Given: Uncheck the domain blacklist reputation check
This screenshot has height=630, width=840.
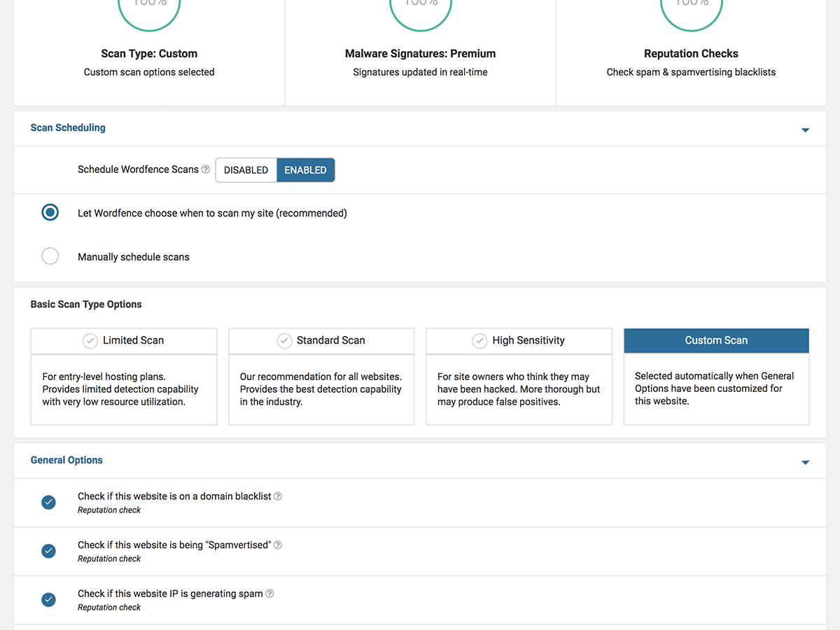Looking at the screenshot, I should coord(48,502).
